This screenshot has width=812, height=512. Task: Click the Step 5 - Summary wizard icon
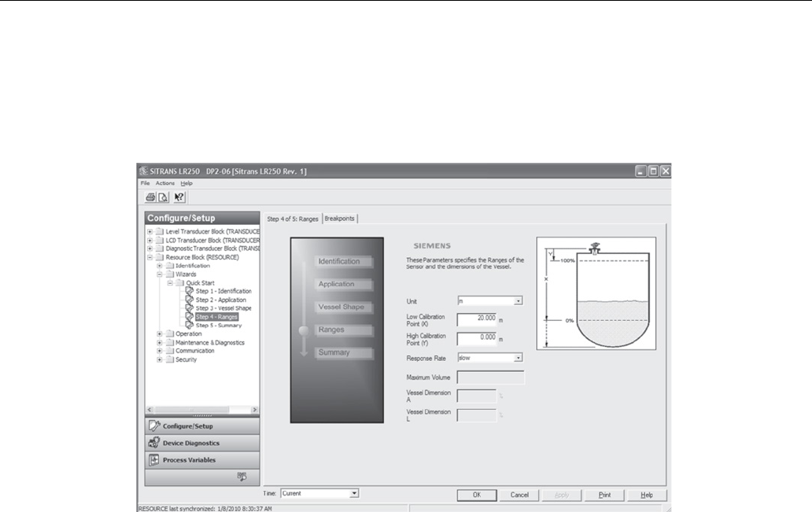190,325
